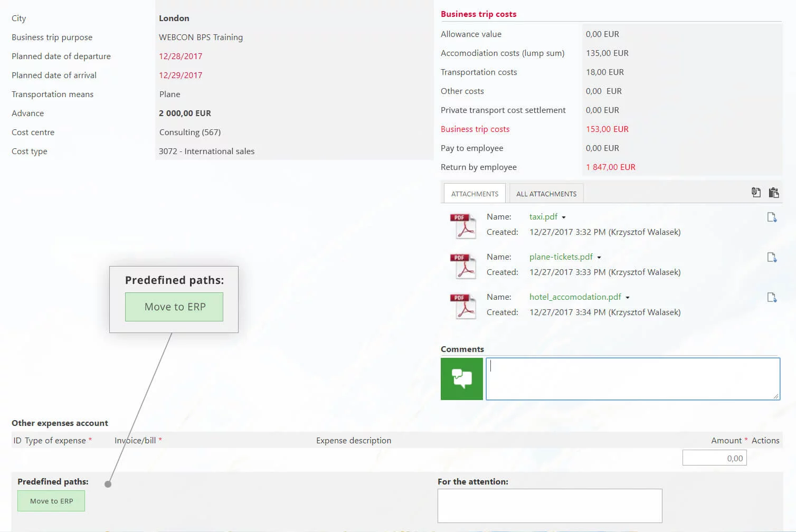This screenshot has width=796, height=532.
Task: Open the taxi.pdf attachment link
Action: coord(543,217)
